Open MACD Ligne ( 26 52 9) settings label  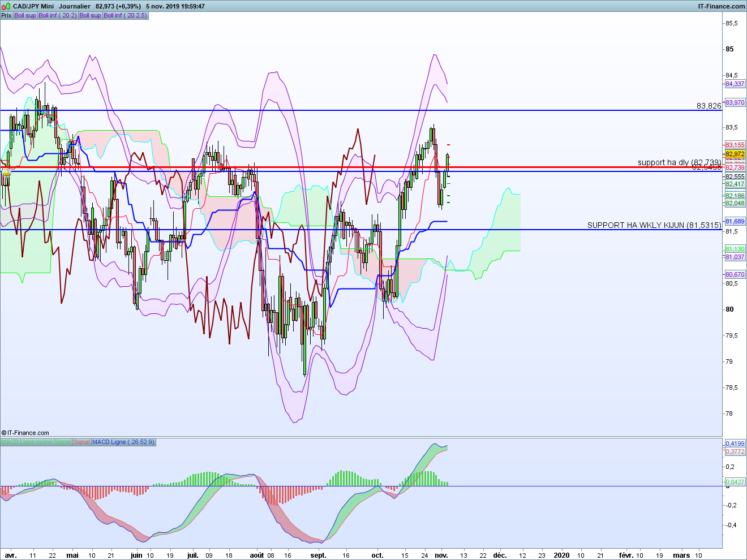pos(123,442)
